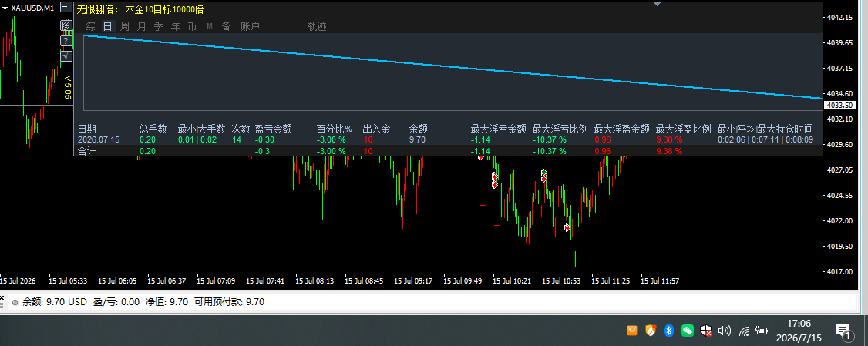Open the WeChat tray icon
Image resolution: width=868 pixels, height=346 pixels.
click(687, 331)
